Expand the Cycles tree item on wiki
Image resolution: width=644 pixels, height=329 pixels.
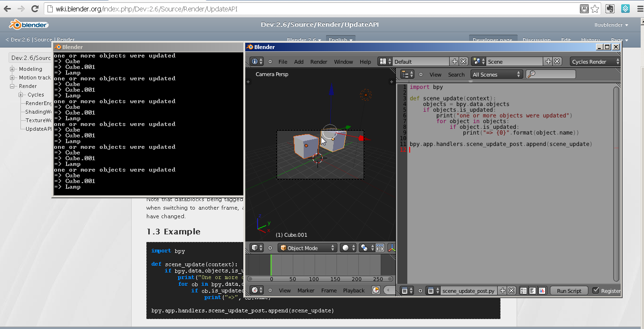[x=21, y=95]
